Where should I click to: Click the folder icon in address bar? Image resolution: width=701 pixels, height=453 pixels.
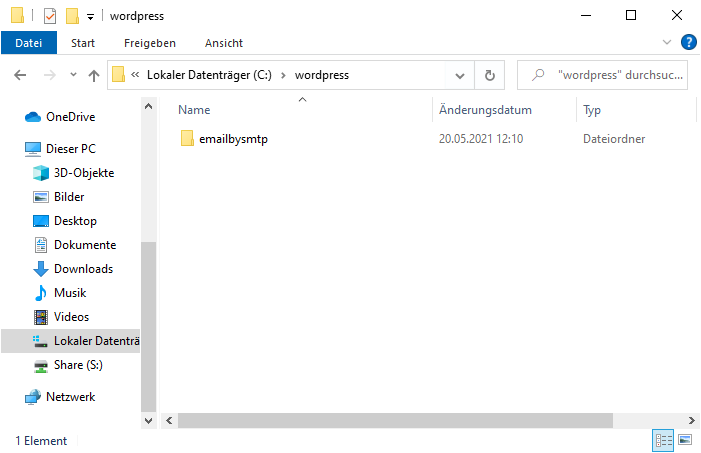click(118, 75)
